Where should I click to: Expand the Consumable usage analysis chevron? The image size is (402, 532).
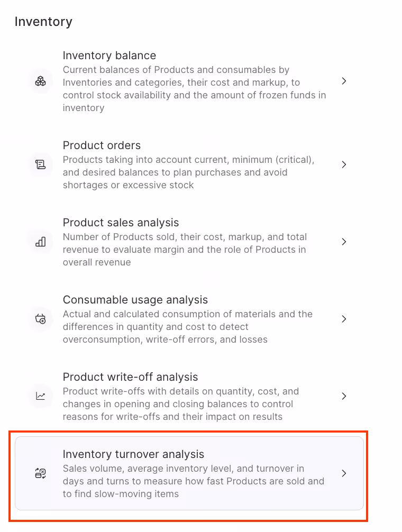pyautogui.click(x=344, y=319)
